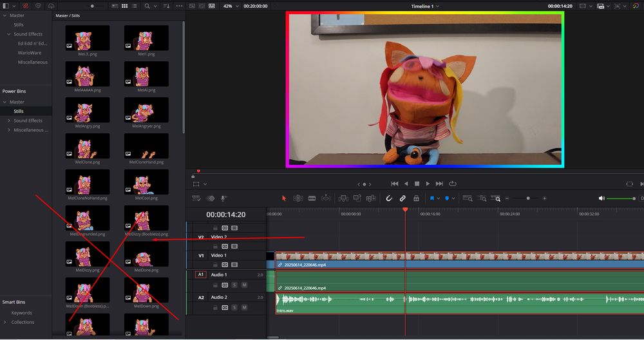Click the Overwrite Clip icon
This screenshot has height=340, width=644.
pos(357,198)
